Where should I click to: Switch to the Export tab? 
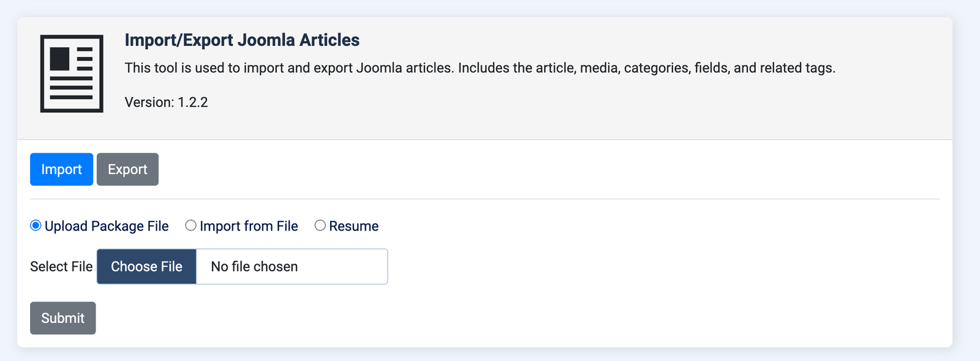pyautogui.click(x=127, y=169)
